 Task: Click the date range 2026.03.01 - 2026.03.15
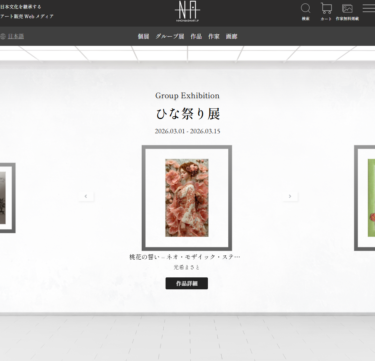[187, 131]
